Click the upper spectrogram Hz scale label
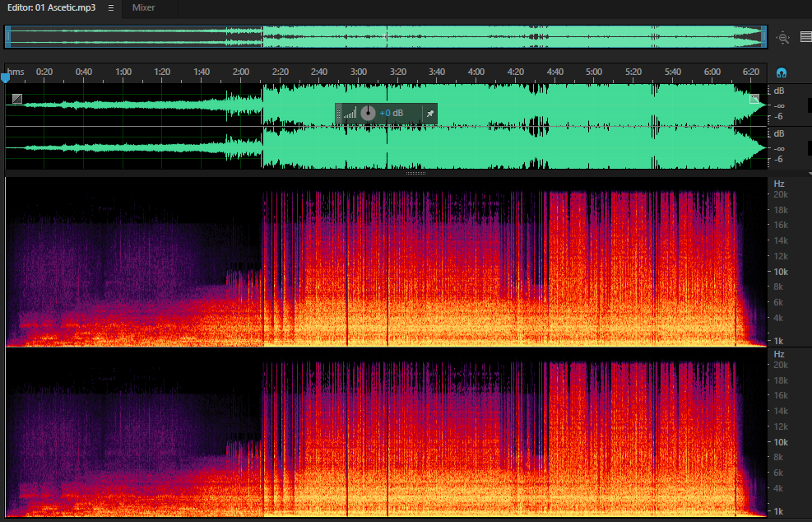812x522 pixels. (779, 184)
